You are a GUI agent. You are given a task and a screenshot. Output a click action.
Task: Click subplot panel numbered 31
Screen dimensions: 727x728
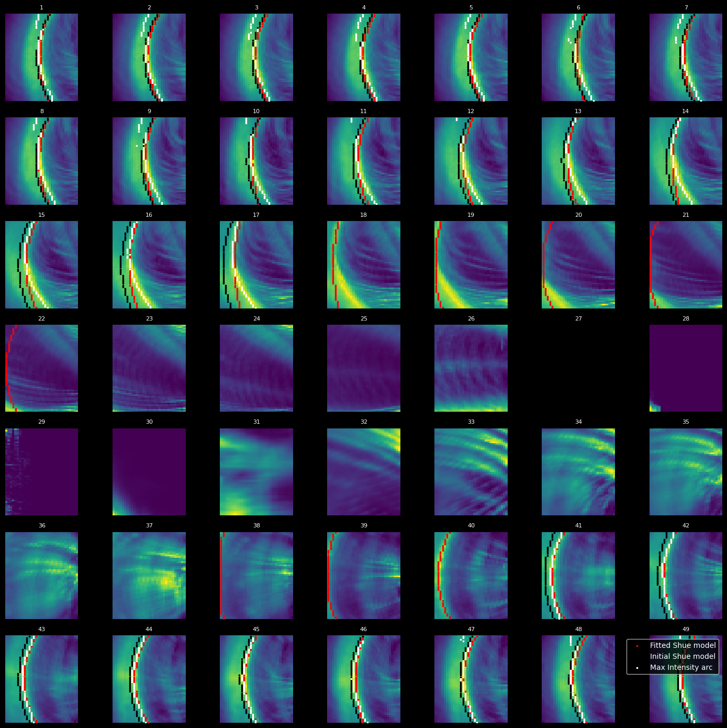(x=256, y=472)
